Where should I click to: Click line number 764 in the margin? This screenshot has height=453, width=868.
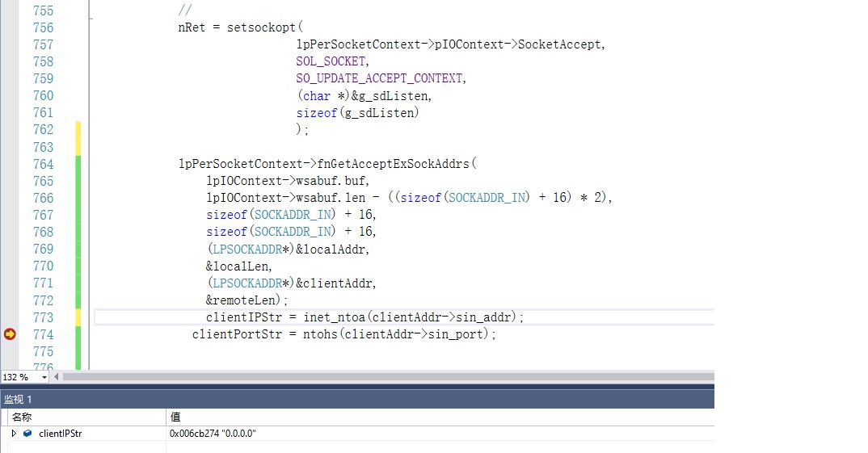pos(43,164)
